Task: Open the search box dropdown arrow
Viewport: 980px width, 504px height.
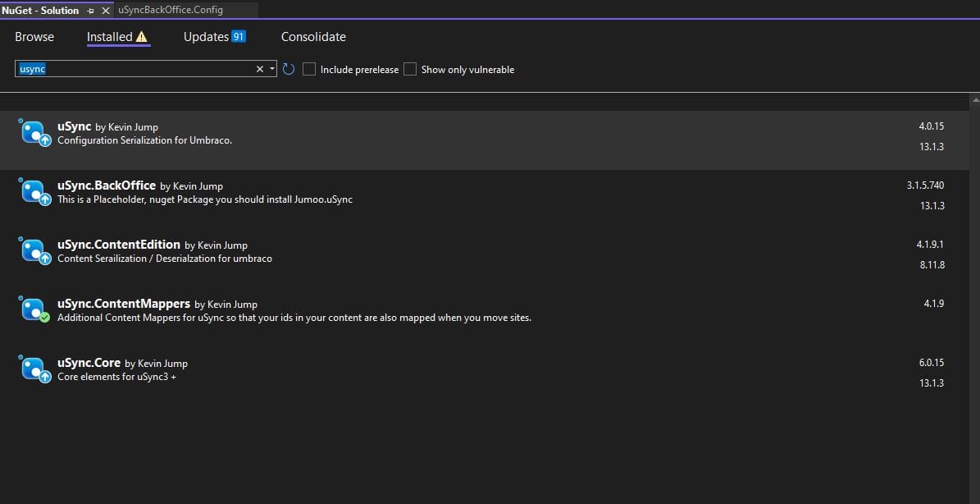Action: coord(272,69)
